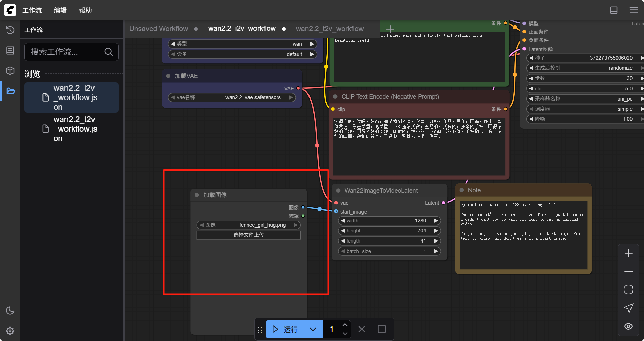Toggle the bottom panel icon

tap(614, 10)
